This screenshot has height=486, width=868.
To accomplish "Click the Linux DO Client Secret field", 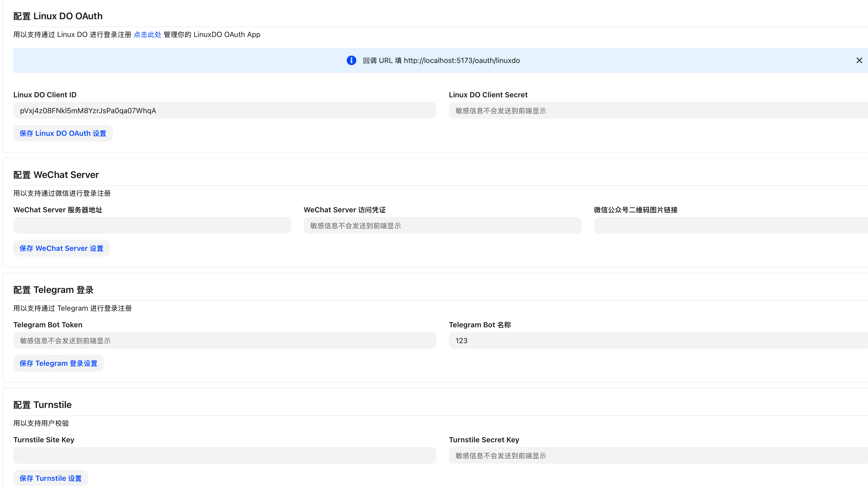I will click(x=657, y=111).
